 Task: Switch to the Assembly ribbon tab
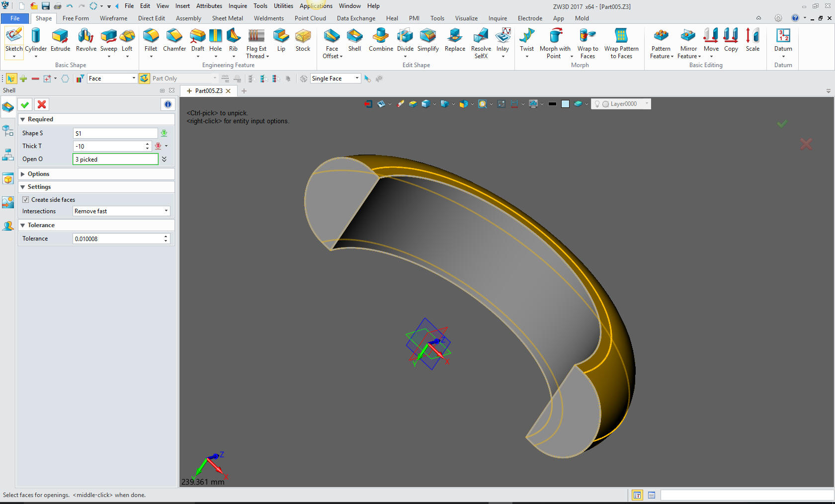[x=188, y=18]
